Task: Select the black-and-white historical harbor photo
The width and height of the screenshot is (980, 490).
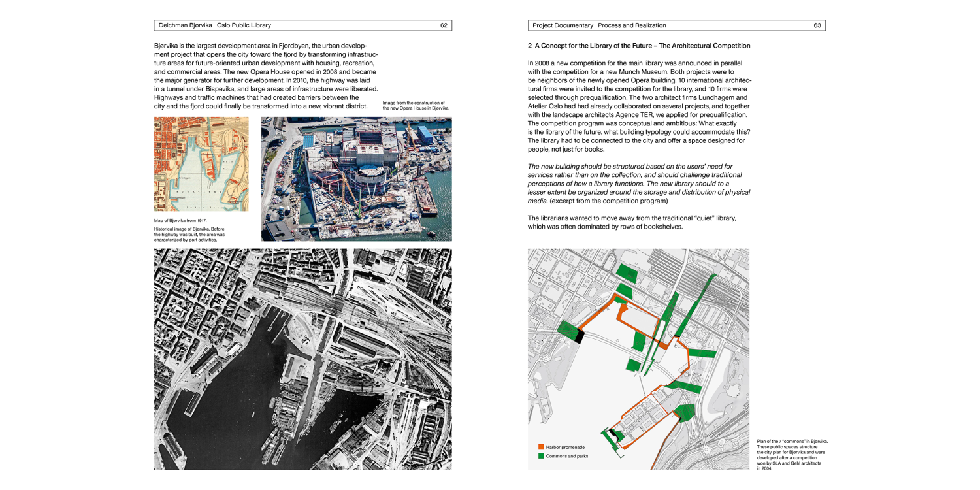Action: [302, 359]
